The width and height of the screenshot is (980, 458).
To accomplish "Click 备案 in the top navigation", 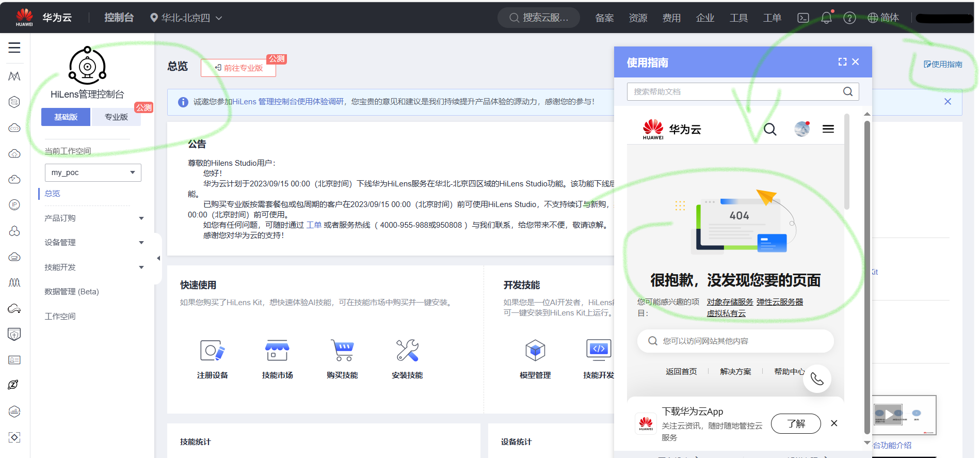I will 604,18.
